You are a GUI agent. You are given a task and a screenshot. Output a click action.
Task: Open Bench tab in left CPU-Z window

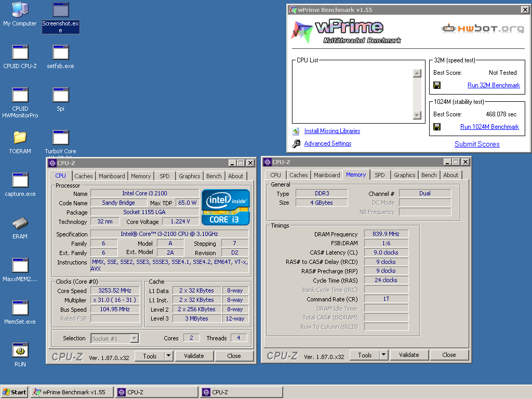pyautogui.click(x=214, y=176)
